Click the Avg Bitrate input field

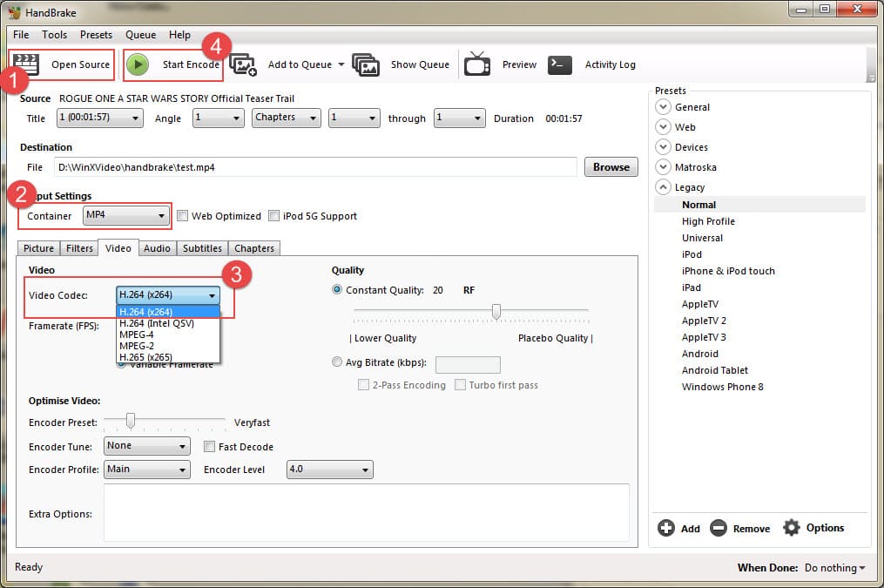[x=468, y=365]
